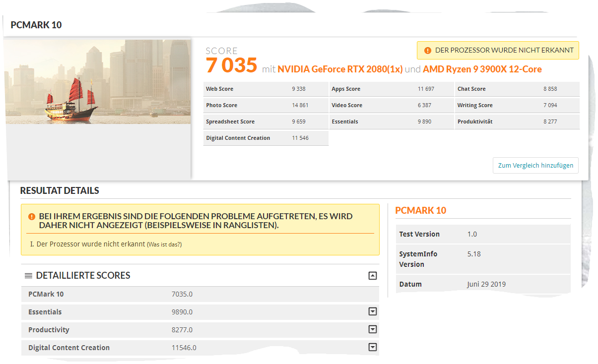Click the Productivity row value 8277.0
The height and width of the screenshot is (364, 598).
182,330
